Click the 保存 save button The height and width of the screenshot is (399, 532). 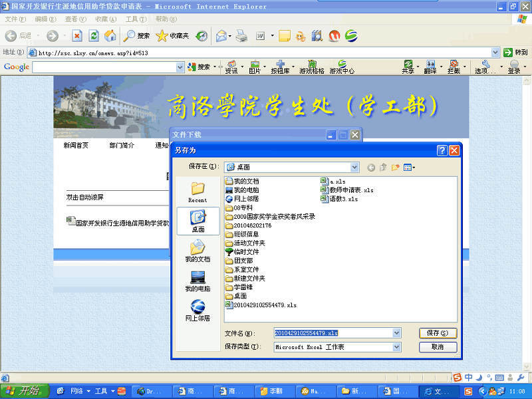pyautogui.click(x=438, y=332)
